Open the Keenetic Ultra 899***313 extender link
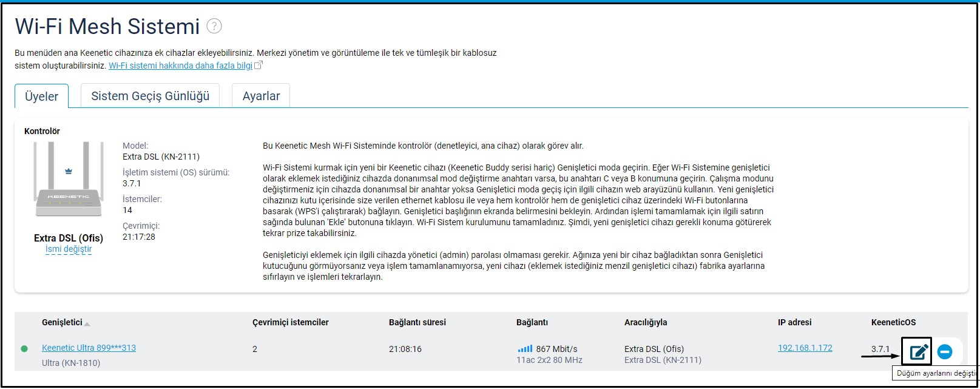The width and height of the screenshot is (980, 389). (89, 348)
